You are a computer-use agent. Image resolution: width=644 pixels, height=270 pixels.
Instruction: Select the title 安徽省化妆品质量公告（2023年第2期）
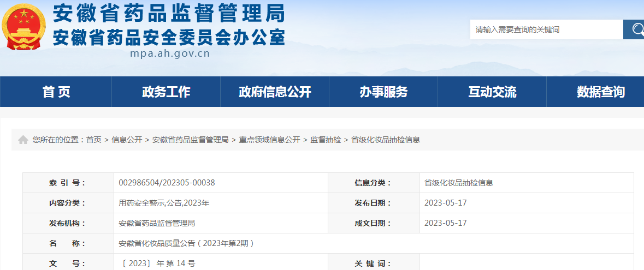[x=186, y=243]
